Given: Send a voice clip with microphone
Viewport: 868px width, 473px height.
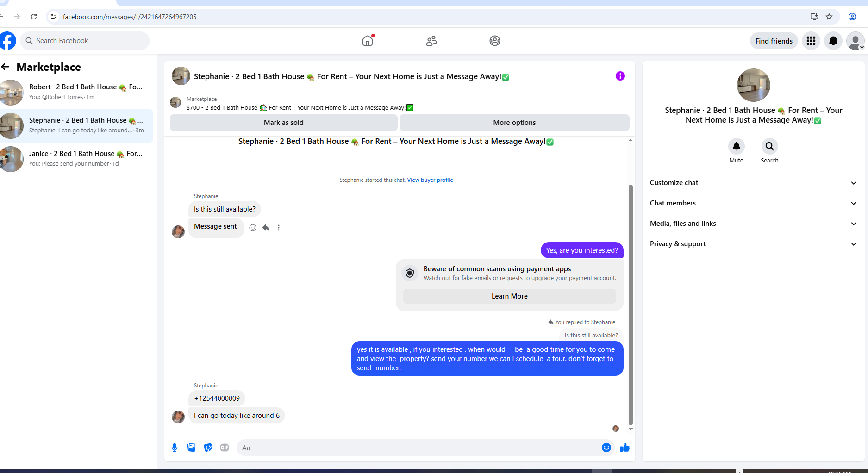Looking at the screenshot, I should pos(175,448).
